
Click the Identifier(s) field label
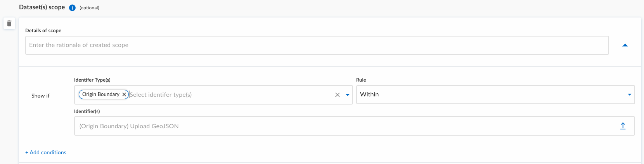87,111
